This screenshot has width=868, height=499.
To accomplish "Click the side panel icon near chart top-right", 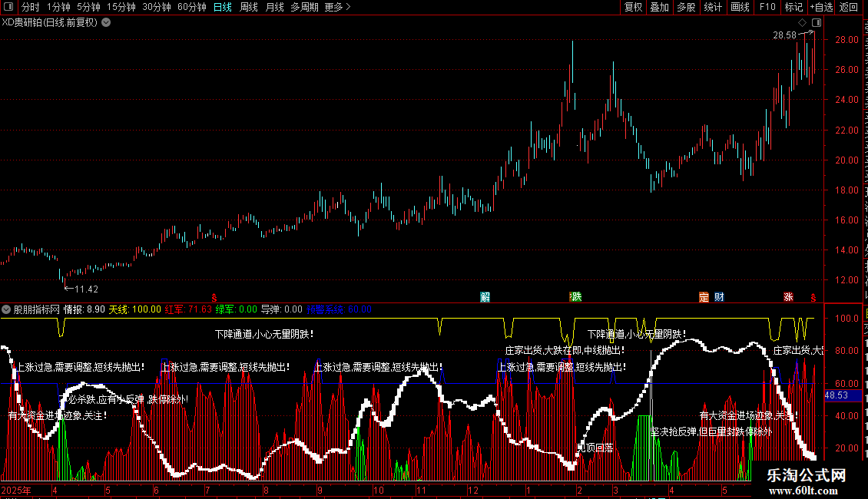I will click(x=817, y=23).
